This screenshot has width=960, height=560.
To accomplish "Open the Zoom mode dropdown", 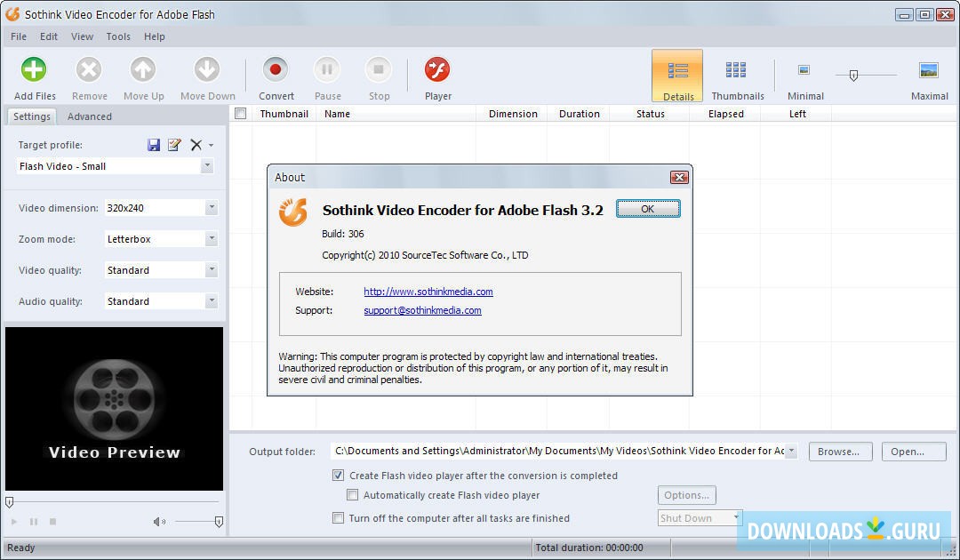I will click(x=210, y=238).
